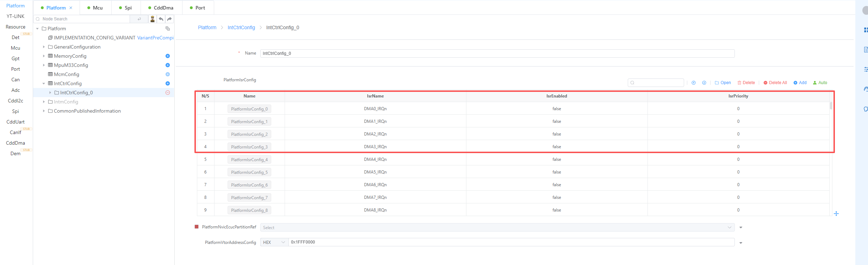This screenshot has width=868, height=265.
Task: Open the PlatformIsrConfig_8 entry
Action: pos(249,210)
